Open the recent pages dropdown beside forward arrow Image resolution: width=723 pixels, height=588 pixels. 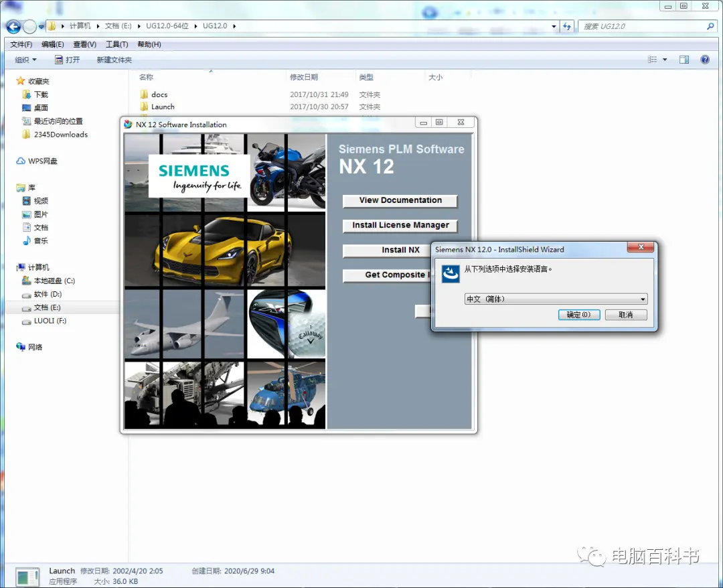(41, 27)
